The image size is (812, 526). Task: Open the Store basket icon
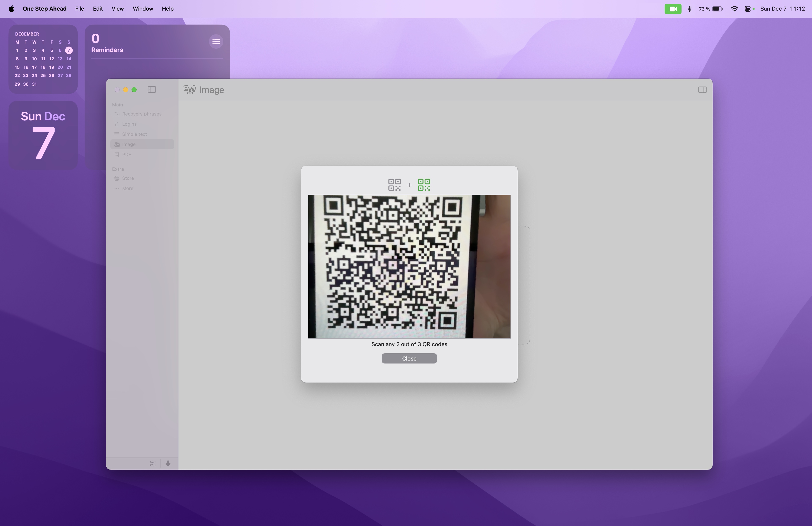[x=117, y=178]
